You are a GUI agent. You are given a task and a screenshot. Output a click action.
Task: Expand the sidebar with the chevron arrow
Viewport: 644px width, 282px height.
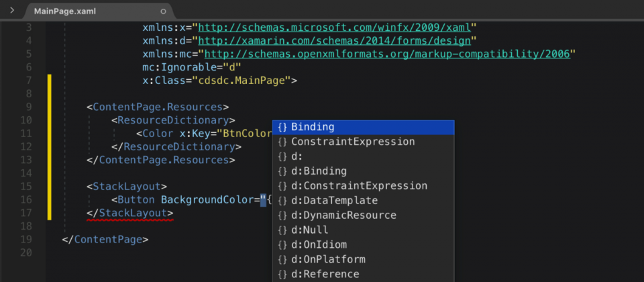pyautogui.click(x=12, y=10)
